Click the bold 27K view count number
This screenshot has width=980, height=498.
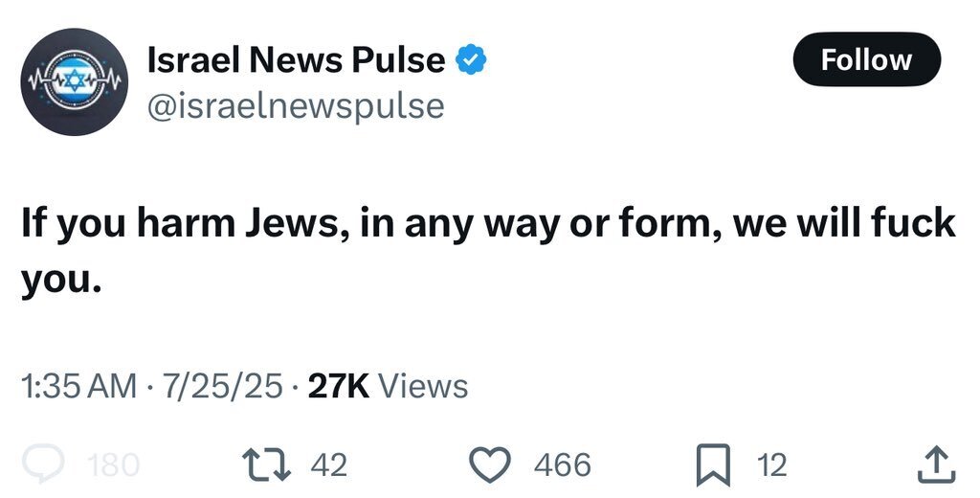click(x=337, y=386)
